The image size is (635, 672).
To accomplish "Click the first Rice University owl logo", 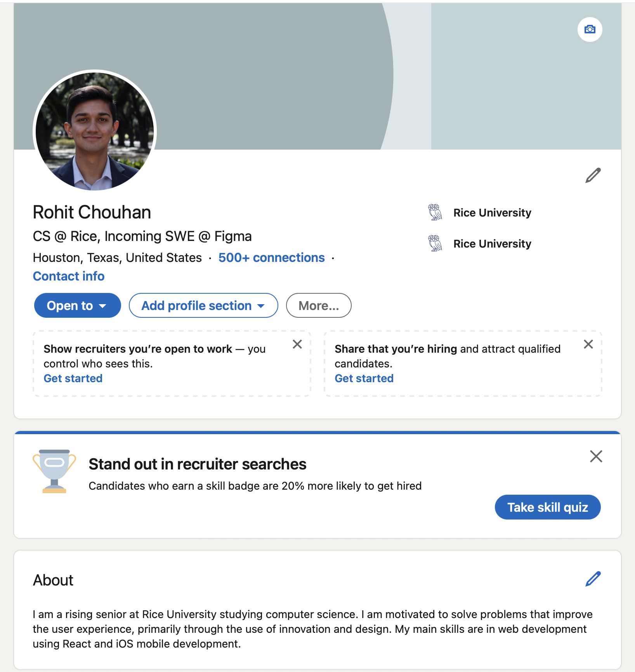I will pos(435,212).
